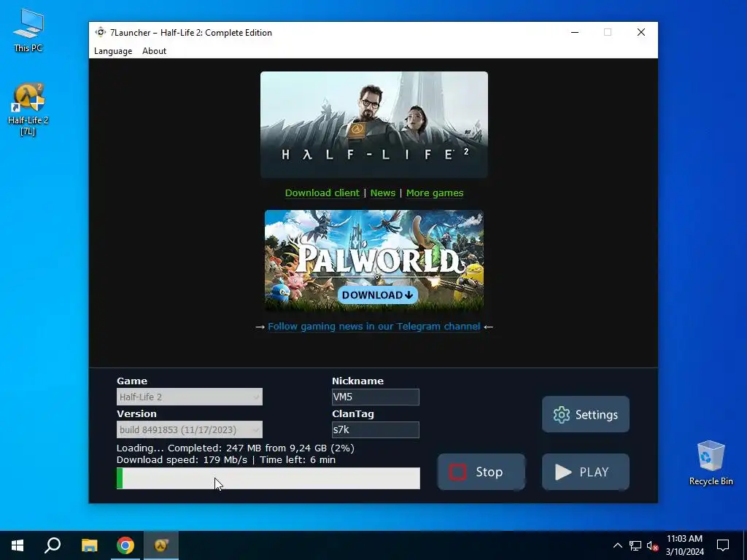The image size is (747, 560).
Task: Click the muted volume tray icon
Action: click(652, 545)
